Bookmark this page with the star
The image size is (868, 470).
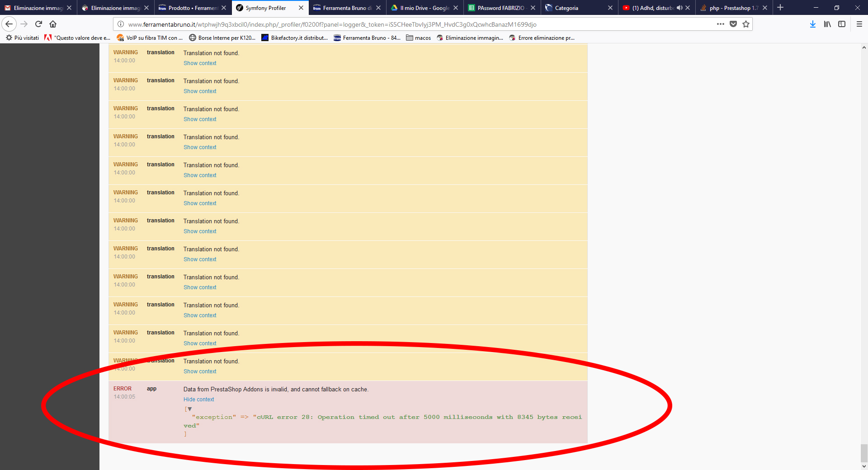[746, 24]
